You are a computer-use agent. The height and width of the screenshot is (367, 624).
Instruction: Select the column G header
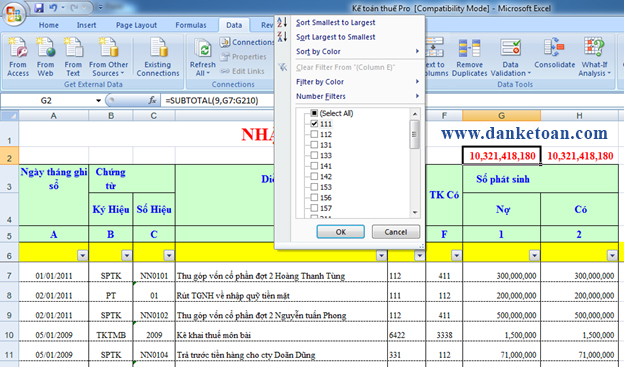(501, 115)
